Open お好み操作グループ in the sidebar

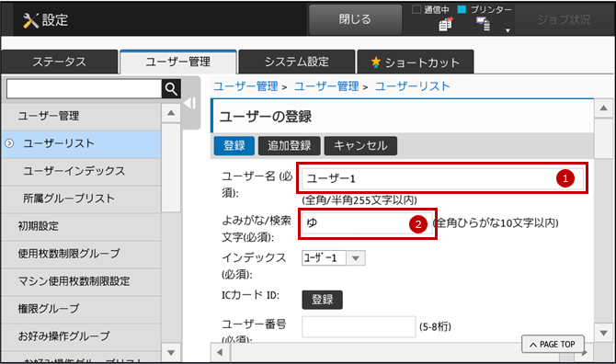pos(81,336)
